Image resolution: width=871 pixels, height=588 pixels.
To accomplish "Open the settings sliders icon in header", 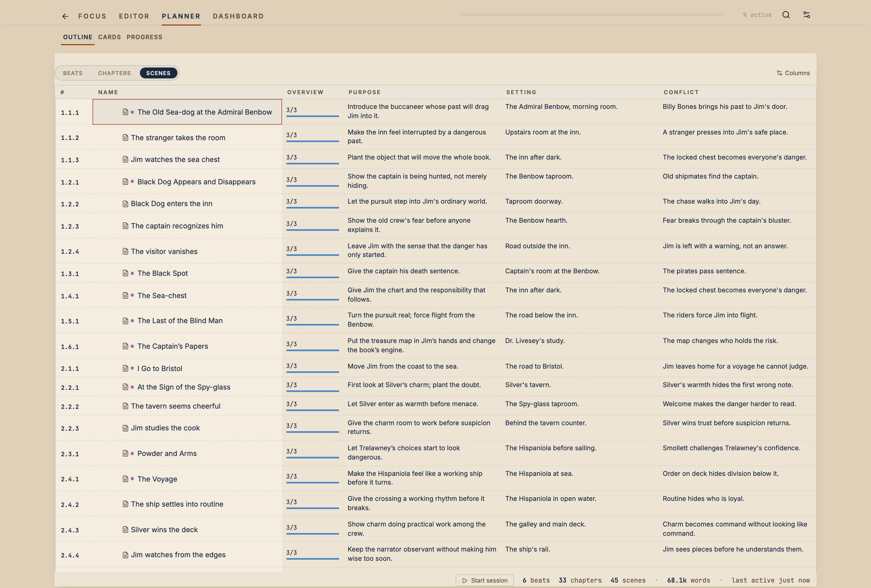I will point(806,15).
